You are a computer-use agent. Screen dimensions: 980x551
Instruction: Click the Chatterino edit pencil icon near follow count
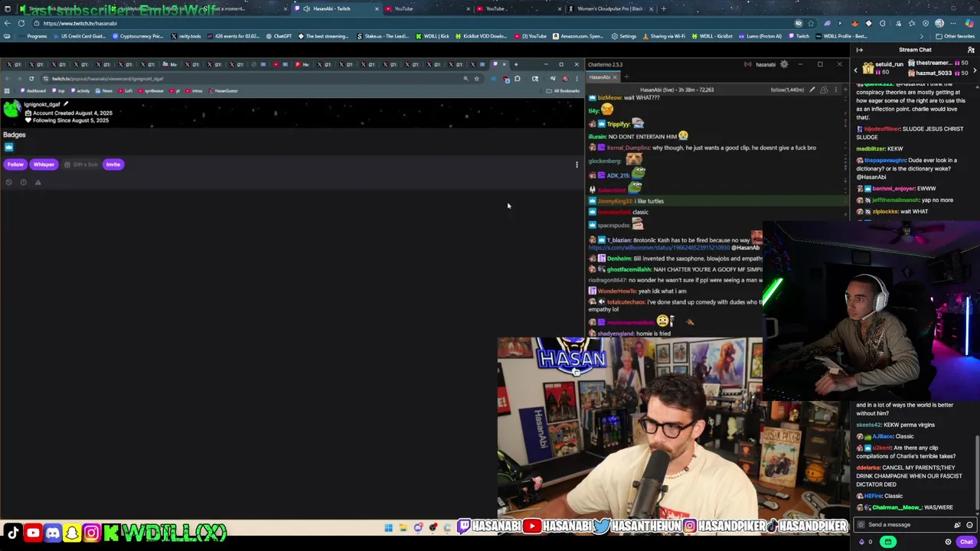pos(812,90)
